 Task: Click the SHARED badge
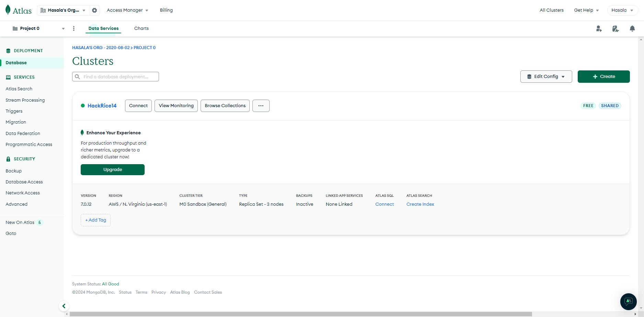click(610, 106)
